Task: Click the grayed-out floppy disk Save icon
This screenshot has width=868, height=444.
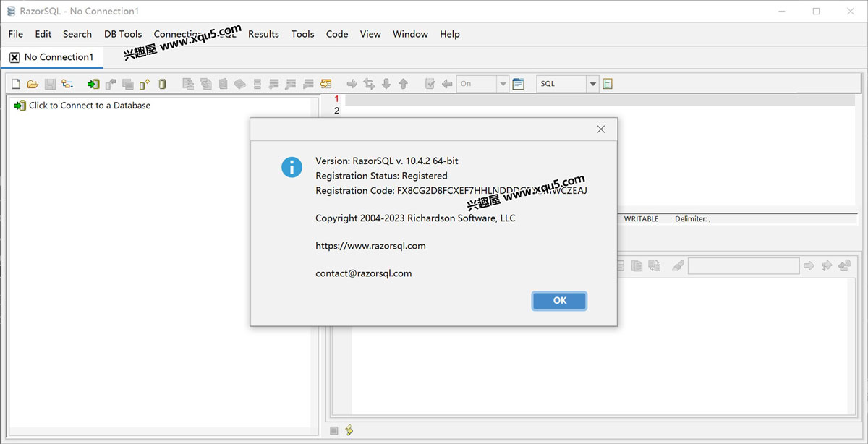Action: (50, 84)
